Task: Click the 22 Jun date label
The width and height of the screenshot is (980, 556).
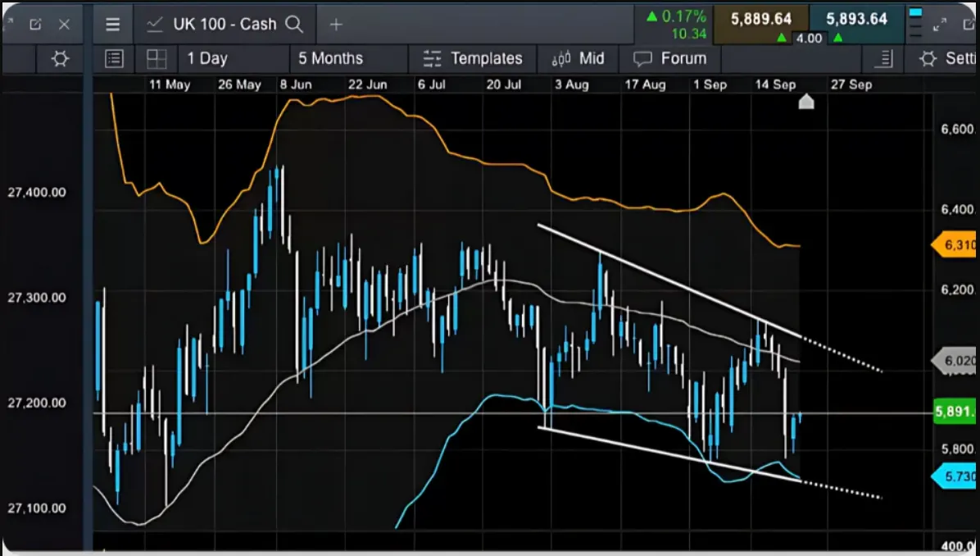Action: pyautogui.click(x=367, y=84)
